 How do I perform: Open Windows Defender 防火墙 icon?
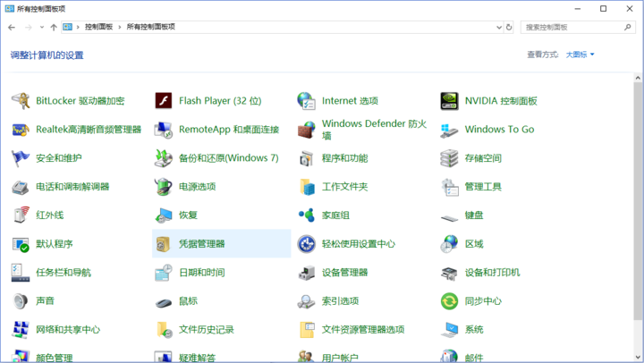(307, 130)
